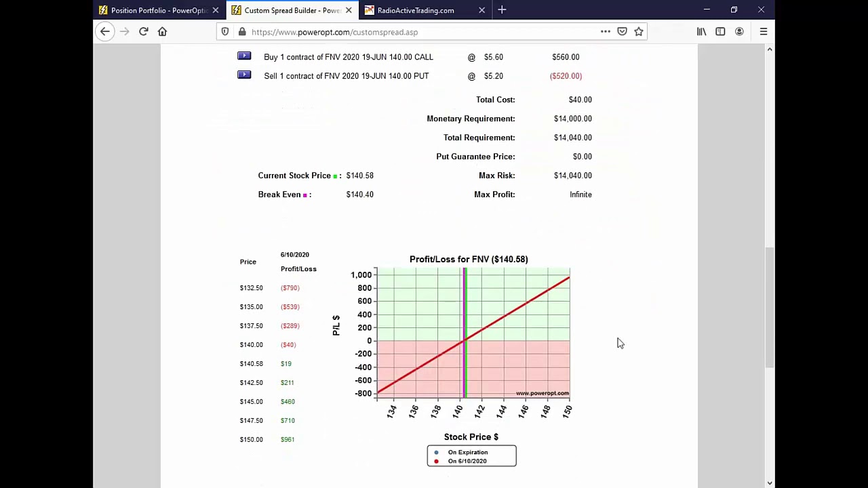This screenshot has width=868, height=488.
Task: Click the icon beside the Buy FNV call leg
Action: pyautogui.click(x=244, y=56)
